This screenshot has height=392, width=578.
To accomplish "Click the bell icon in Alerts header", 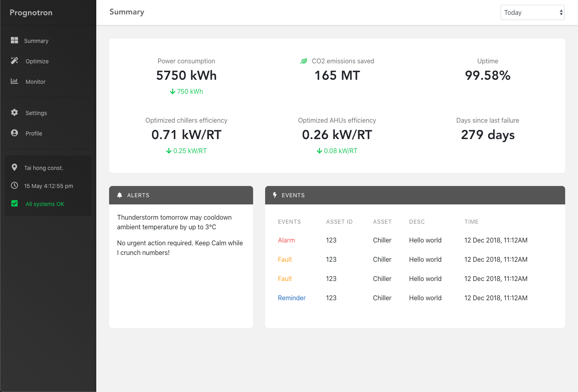I will click(120, 195).
